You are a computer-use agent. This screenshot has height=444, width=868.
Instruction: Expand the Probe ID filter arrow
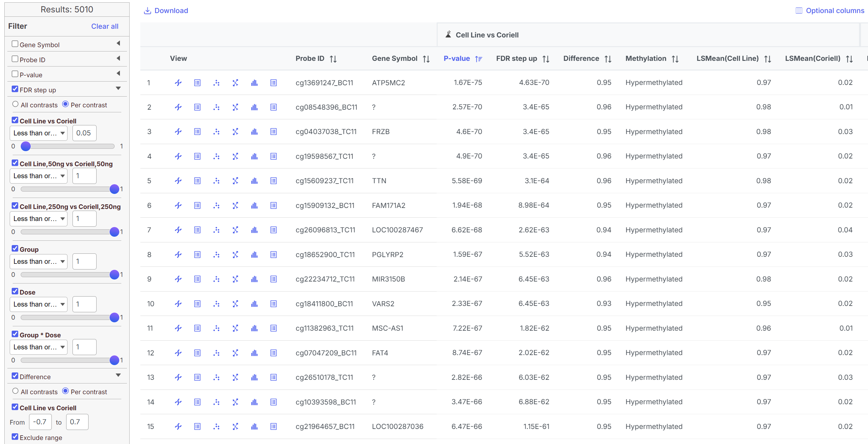(118, 59)
